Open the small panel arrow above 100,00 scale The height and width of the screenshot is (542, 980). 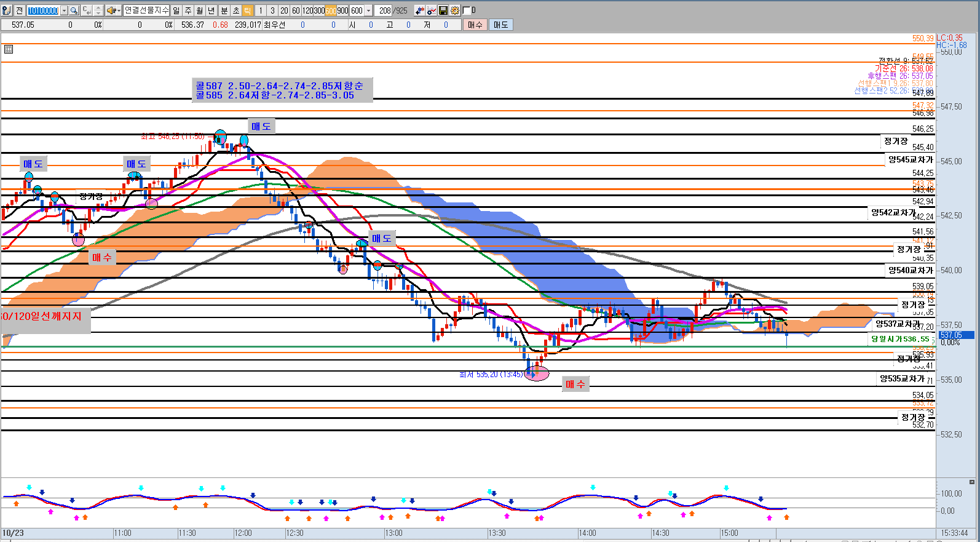[971, 482]
